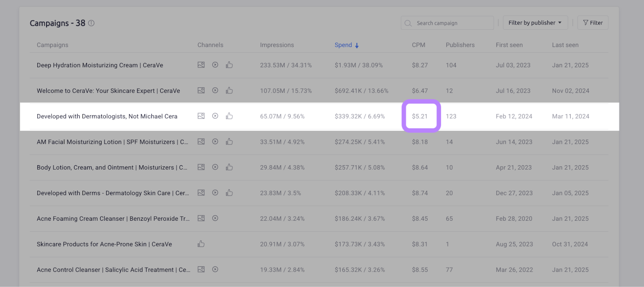Image resolution: width=644 pixels, height=287 pixels.
Task: Open Acne Foaming Cream Cleanser campaign
Action: 113,219
